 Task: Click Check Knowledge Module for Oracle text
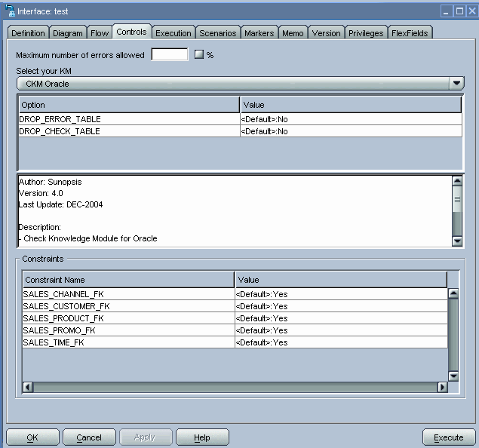point(90,238)
